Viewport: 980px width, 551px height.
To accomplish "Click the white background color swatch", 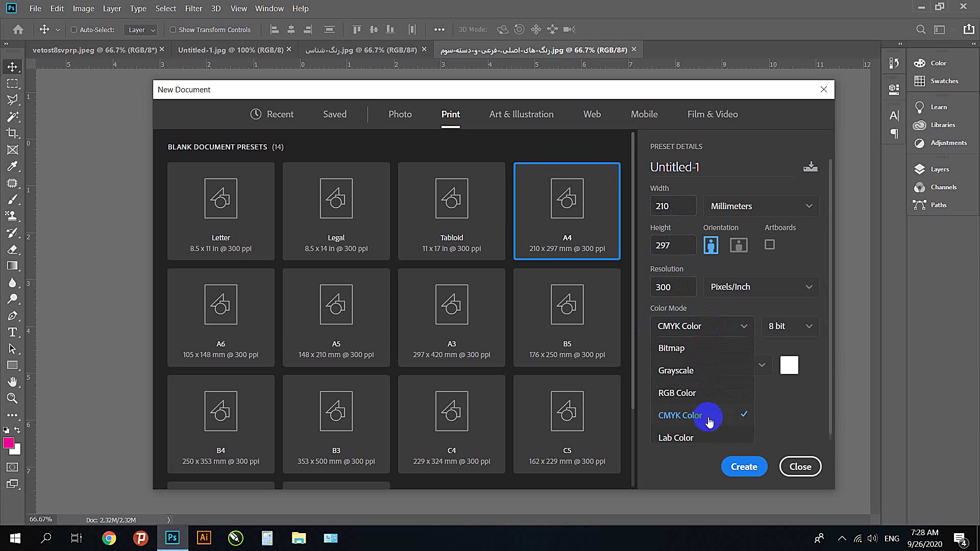I will pyautogui.click(x=789, y=365).
